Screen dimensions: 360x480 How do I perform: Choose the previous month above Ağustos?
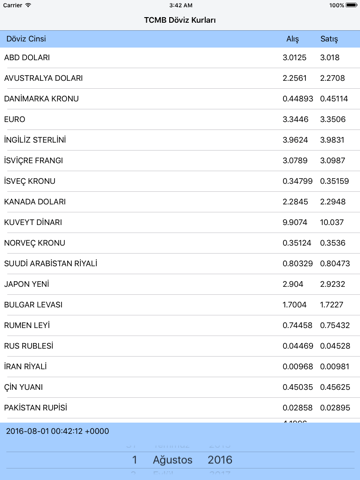(171, 446)
